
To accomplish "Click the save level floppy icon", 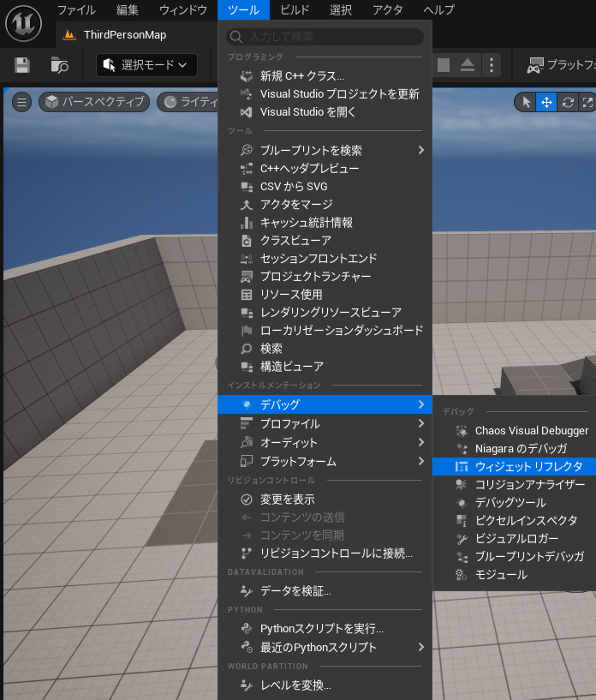I will tap(22, 65).
